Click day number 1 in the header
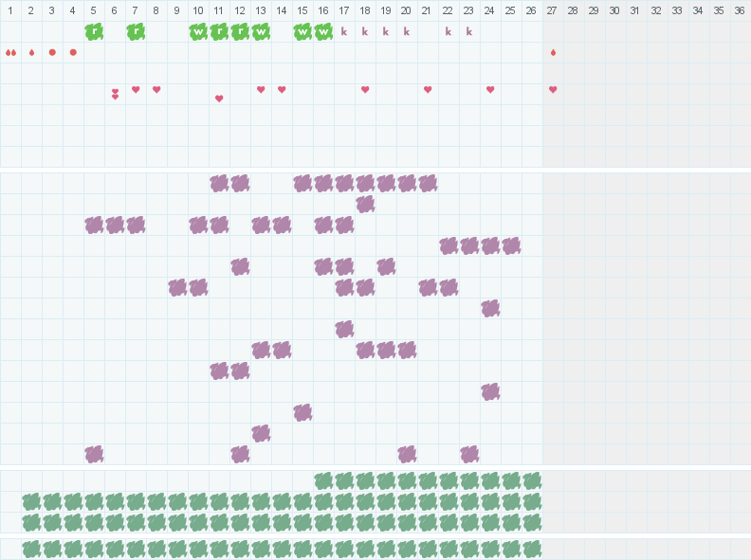This screenshot has width=751, height=560. [x=10, y=10]
